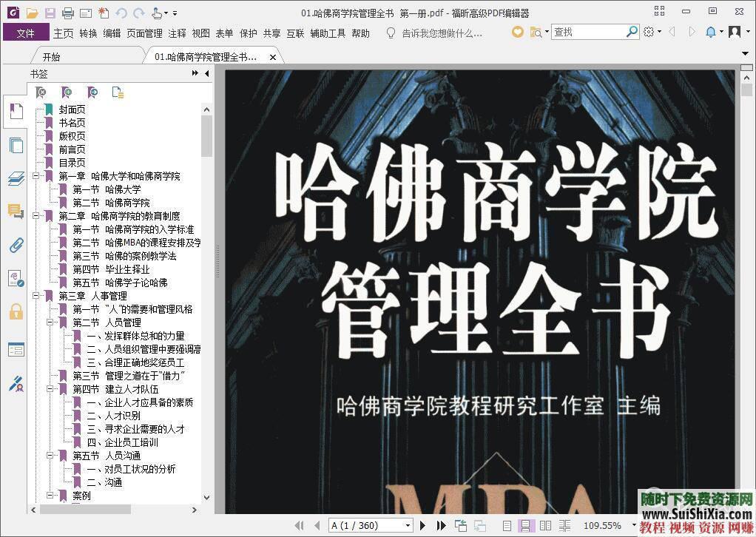Jump to the last page button
The image size is (756, 537).
click(x=441, y=525)
